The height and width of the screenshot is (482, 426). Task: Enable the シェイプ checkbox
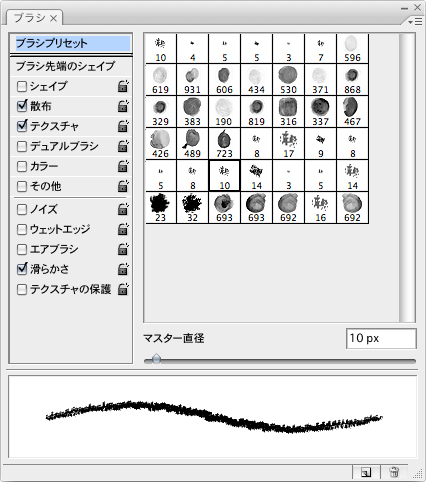pos(22,86)
